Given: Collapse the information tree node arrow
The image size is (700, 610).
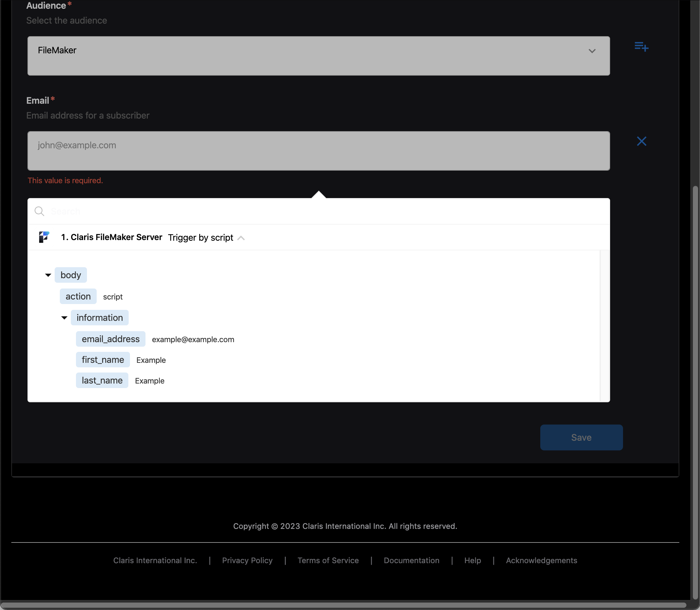Looking at the screenshot, I should point(64,318).
